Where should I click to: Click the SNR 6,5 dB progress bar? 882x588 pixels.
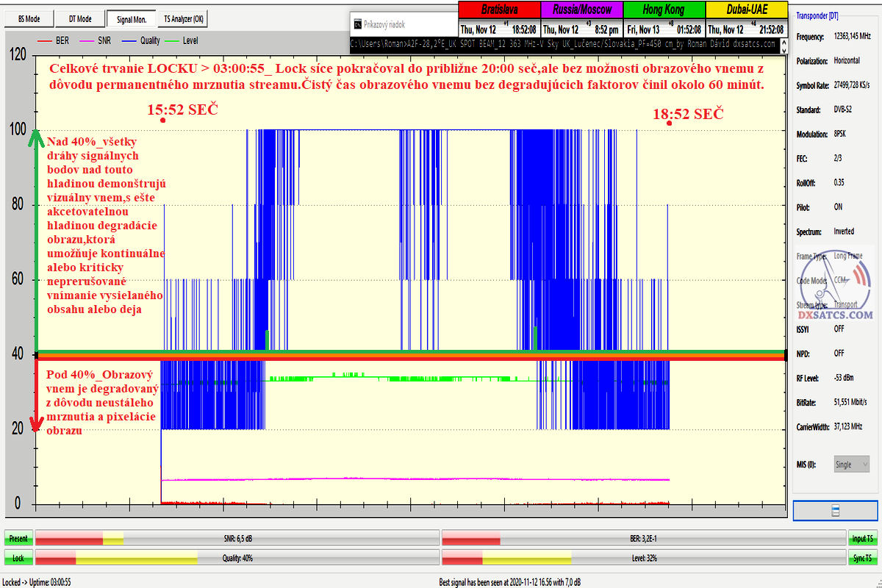[237, 539]
